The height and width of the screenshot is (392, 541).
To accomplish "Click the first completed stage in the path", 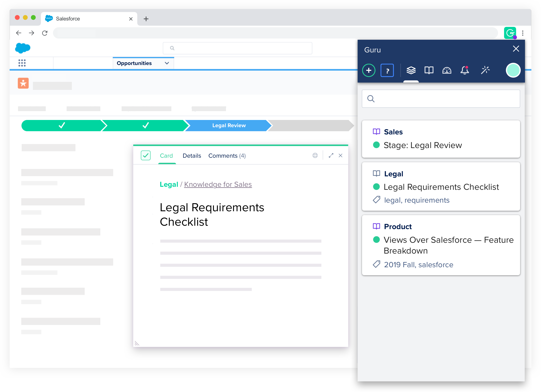I will point(62,125).
